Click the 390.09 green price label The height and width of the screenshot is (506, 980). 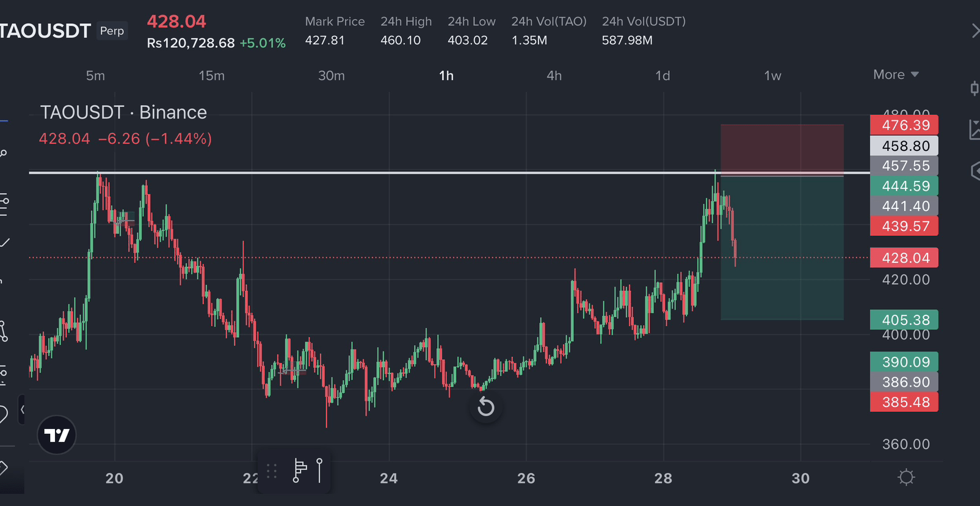coord(904,362)
